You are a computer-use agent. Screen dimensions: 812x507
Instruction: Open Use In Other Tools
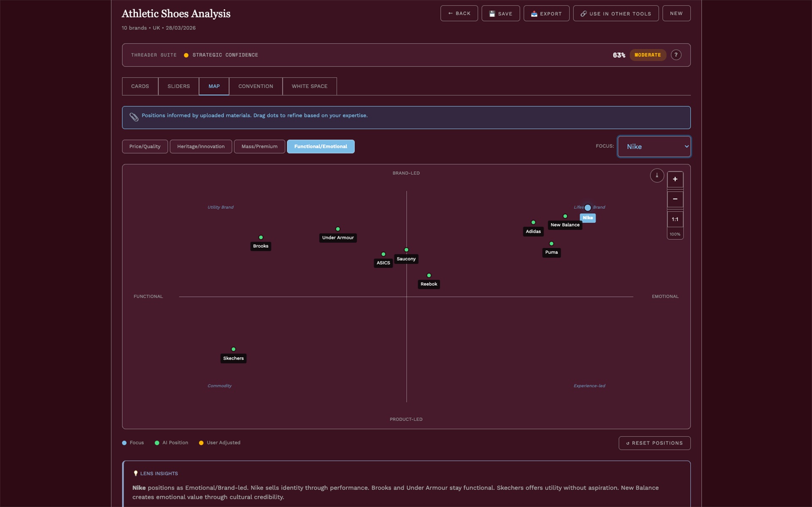pos(616,14)
